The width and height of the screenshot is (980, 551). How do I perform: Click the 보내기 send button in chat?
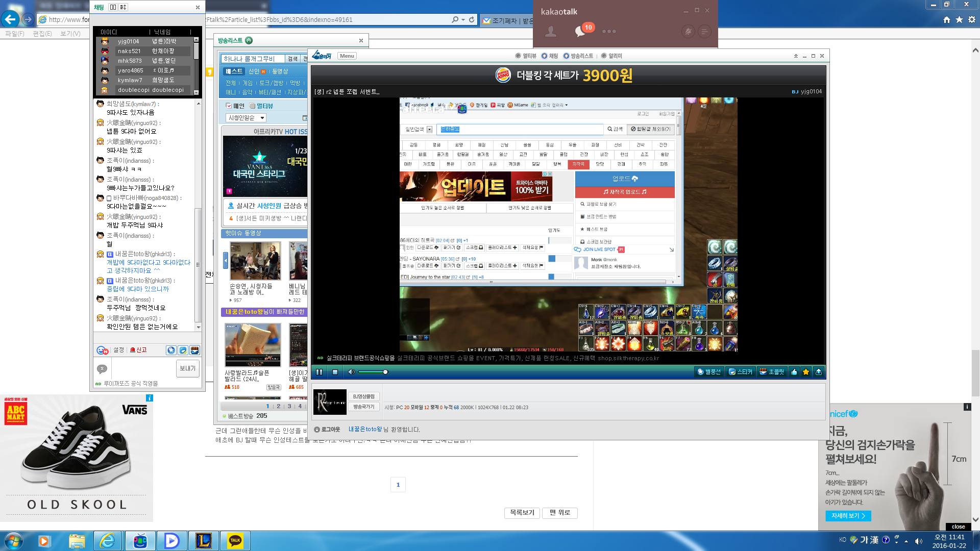pos(187,368)
